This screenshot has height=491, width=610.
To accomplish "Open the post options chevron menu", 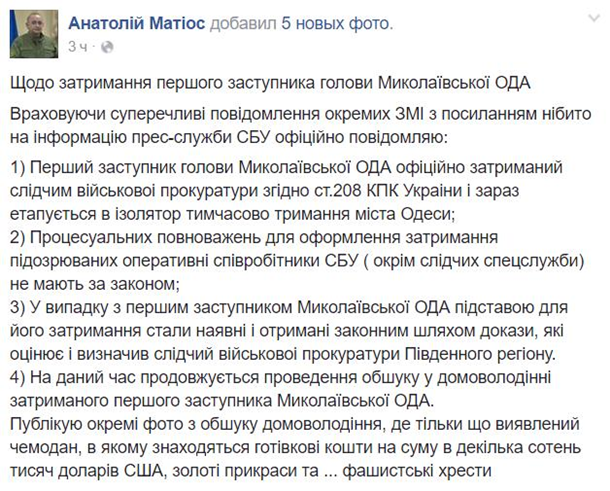I will pyautogui.click(x=594, y=18).
